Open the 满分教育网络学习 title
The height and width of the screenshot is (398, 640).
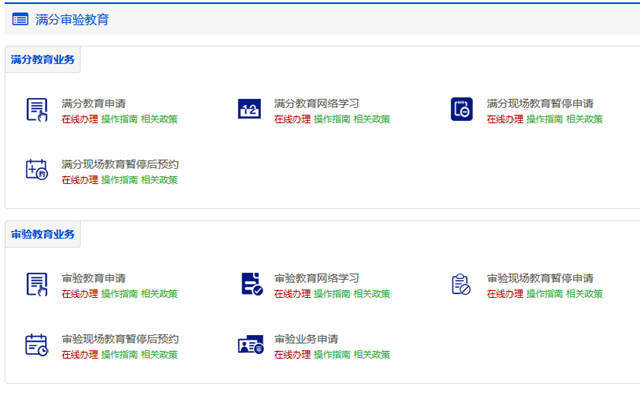click(x=317, y=103)
